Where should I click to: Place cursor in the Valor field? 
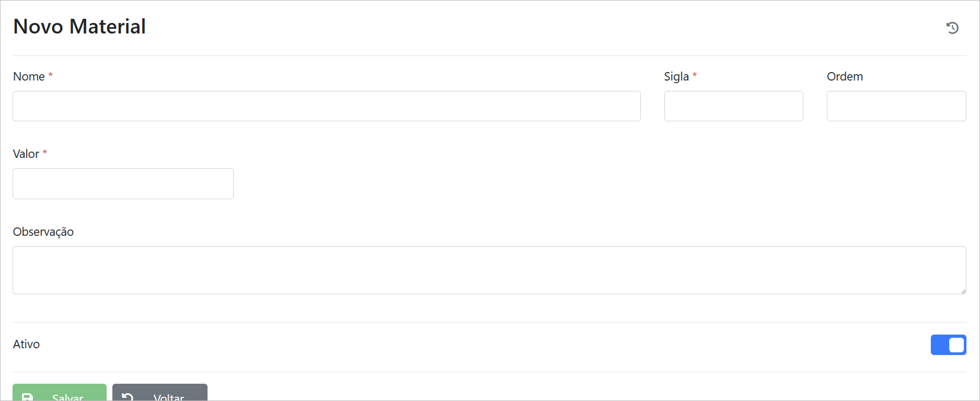coord(123,184)
